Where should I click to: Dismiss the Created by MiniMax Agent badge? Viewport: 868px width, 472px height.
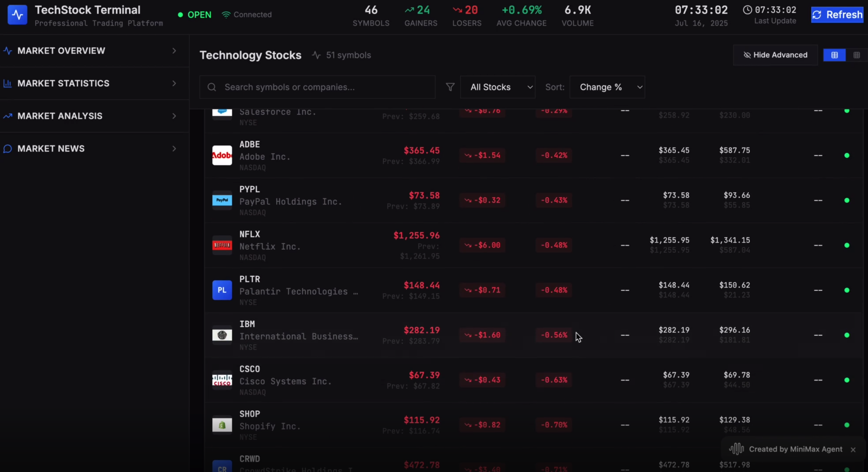point(853,449)
